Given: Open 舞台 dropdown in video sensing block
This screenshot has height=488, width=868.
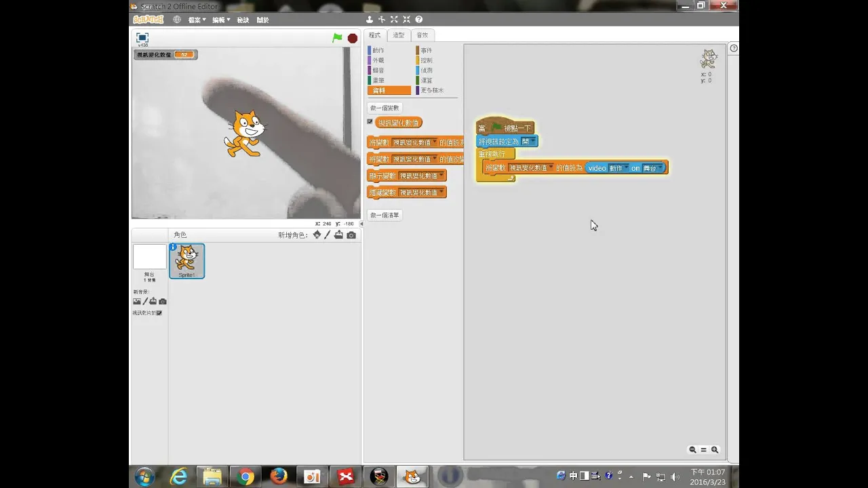Looking at the screenshot, I should 653,167.
